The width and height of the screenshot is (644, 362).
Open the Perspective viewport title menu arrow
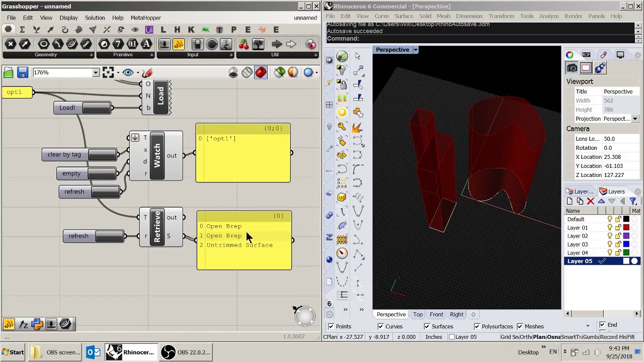(x=416, y=50)
